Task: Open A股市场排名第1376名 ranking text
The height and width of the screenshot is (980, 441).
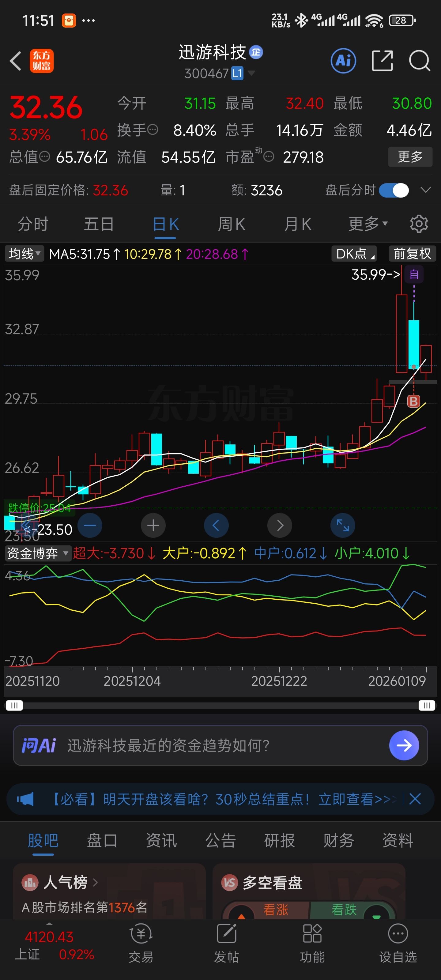Action: point(85,907)
